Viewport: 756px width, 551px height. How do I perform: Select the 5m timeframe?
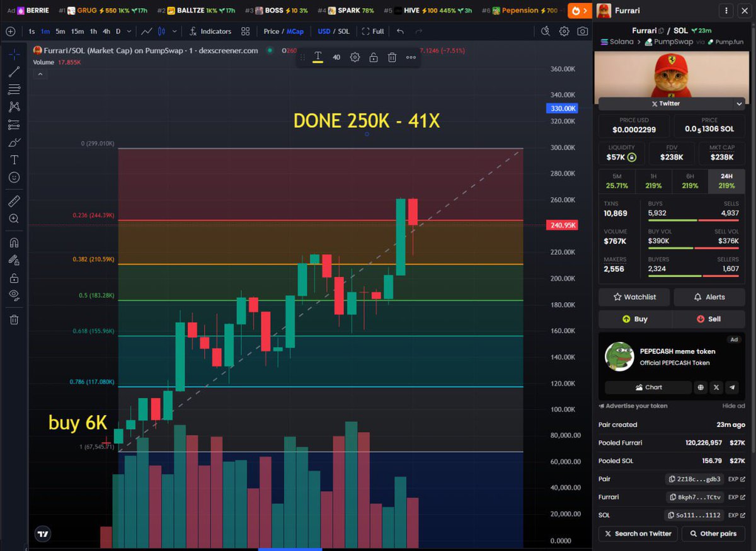pyautogui.click(x=60, y=31)
